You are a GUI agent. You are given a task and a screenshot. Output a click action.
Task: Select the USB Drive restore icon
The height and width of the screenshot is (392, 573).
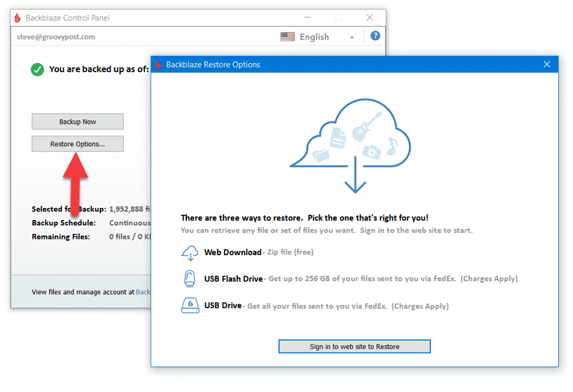click(189, 305)
